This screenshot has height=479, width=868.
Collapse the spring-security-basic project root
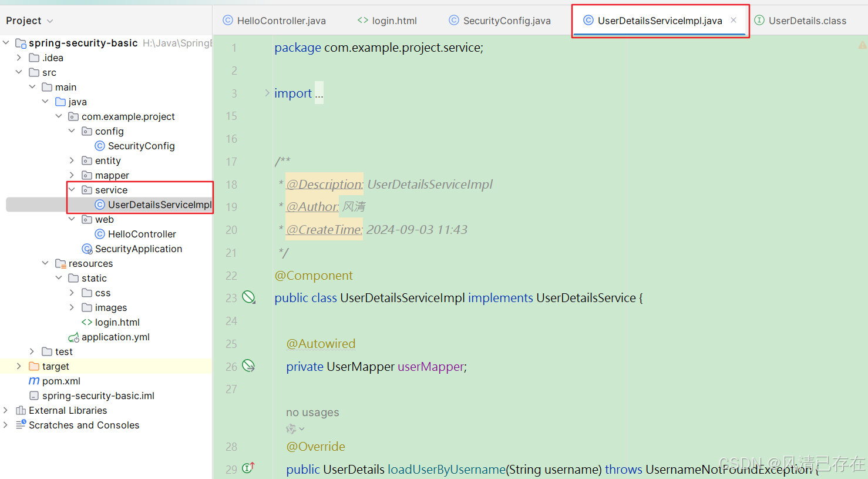point(6,42)
